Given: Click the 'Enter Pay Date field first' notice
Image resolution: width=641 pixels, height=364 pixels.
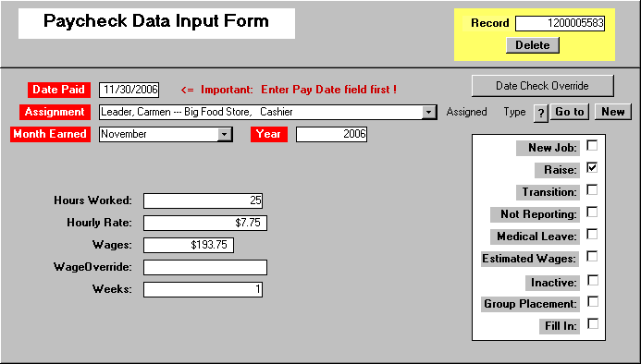Looking at the screenshot, I should 289,90.
